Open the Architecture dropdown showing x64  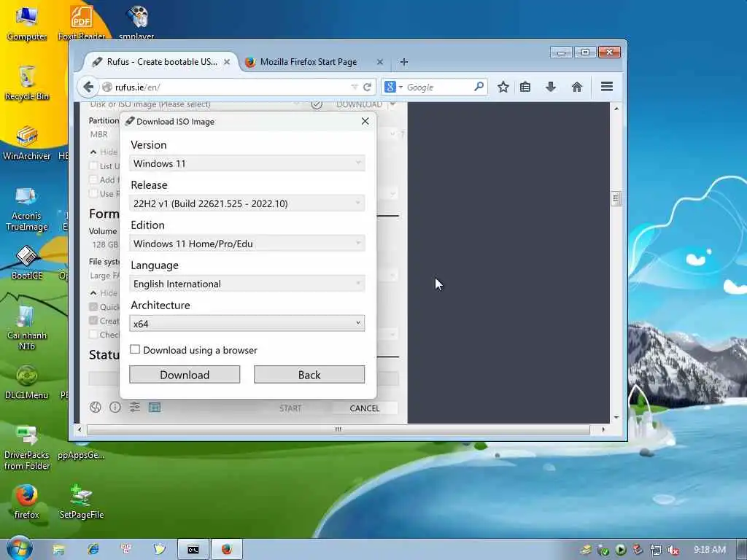pos(247,323)
